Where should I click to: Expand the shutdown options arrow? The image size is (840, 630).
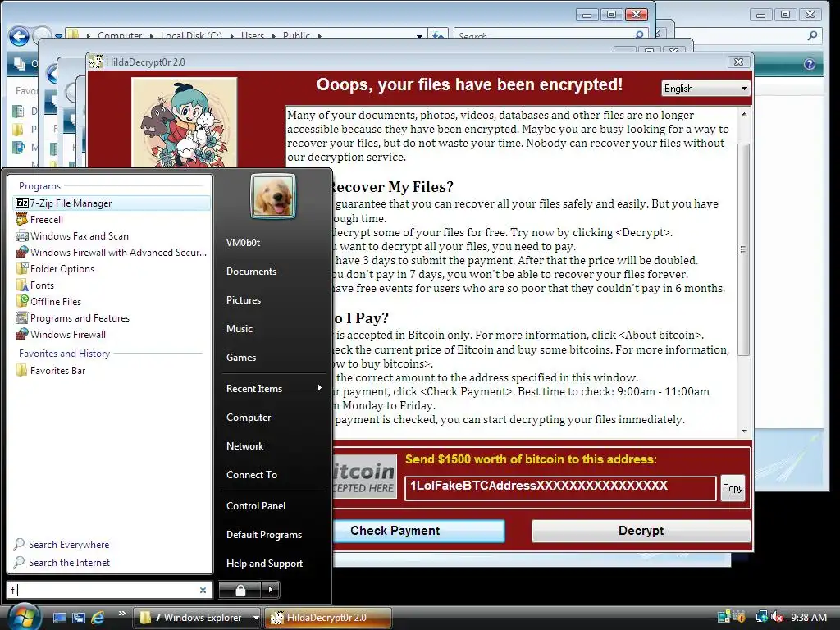[271, 590]
